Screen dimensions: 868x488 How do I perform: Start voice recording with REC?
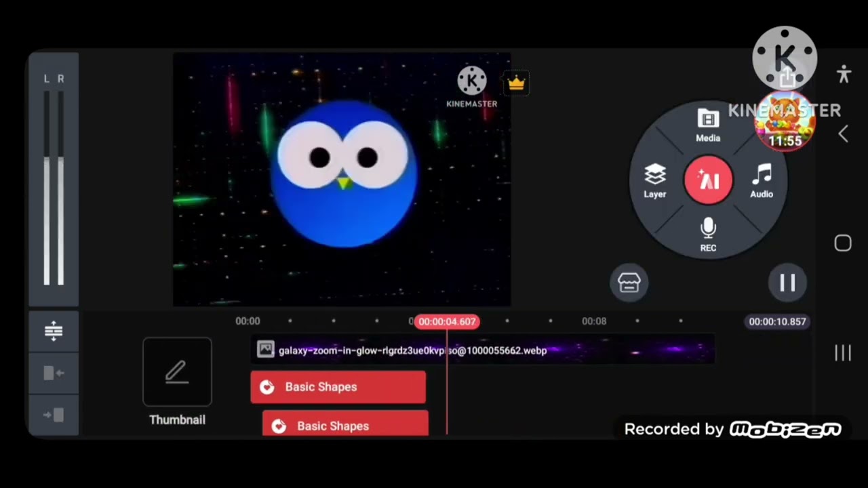(x=708, y=235)
